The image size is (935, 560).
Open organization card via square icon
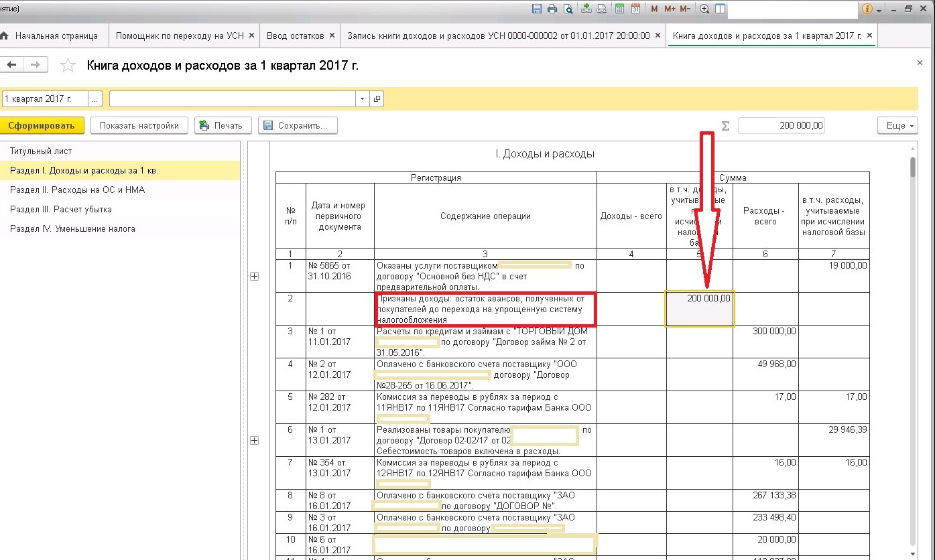(x=377, y=98)
